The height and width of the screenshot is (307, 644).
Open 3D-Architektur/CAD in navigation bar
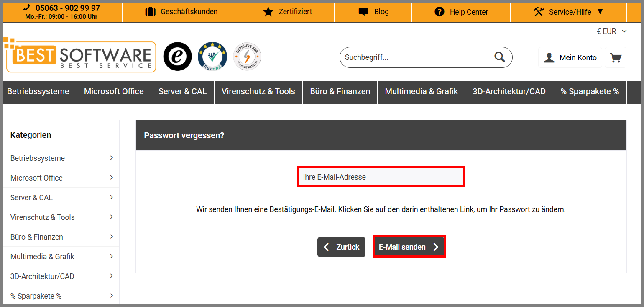click(509, 92)
